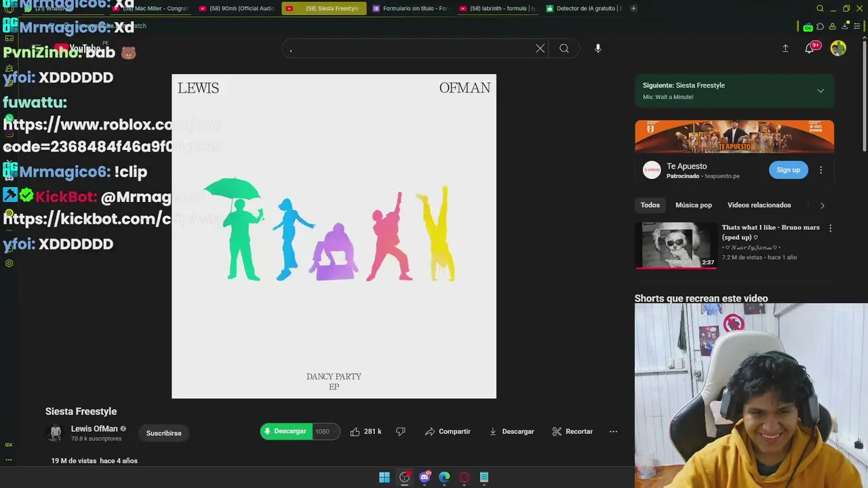
Task: Open options menu for Te Apuesto ad
Action: point(821,170)
